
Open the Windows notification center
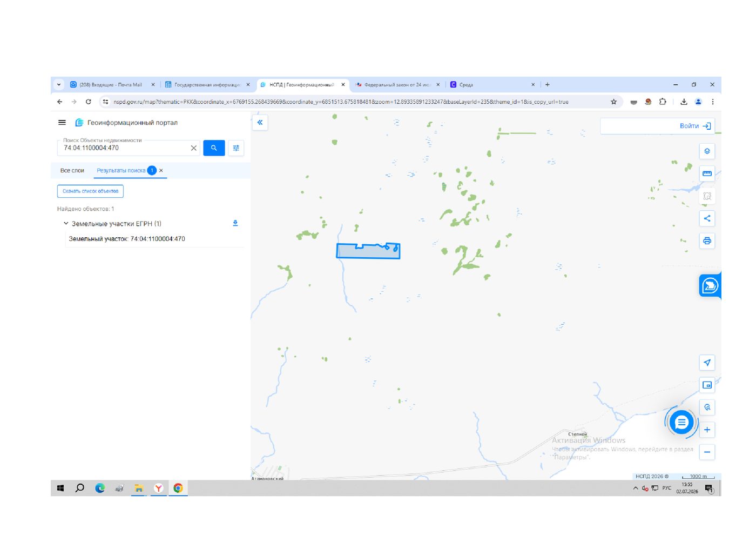pyautogui.click(x=710, y=489)
